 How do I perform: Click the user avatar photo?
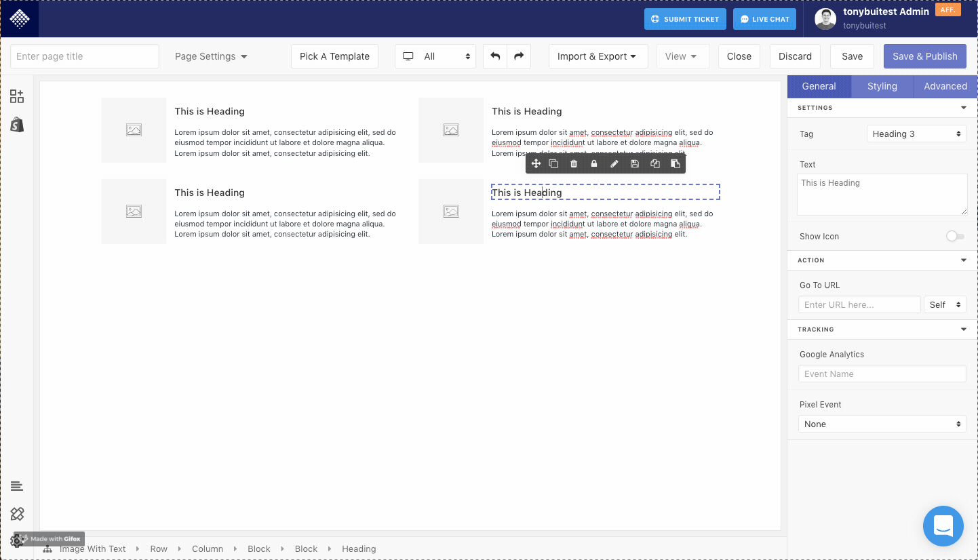(825, 19)
